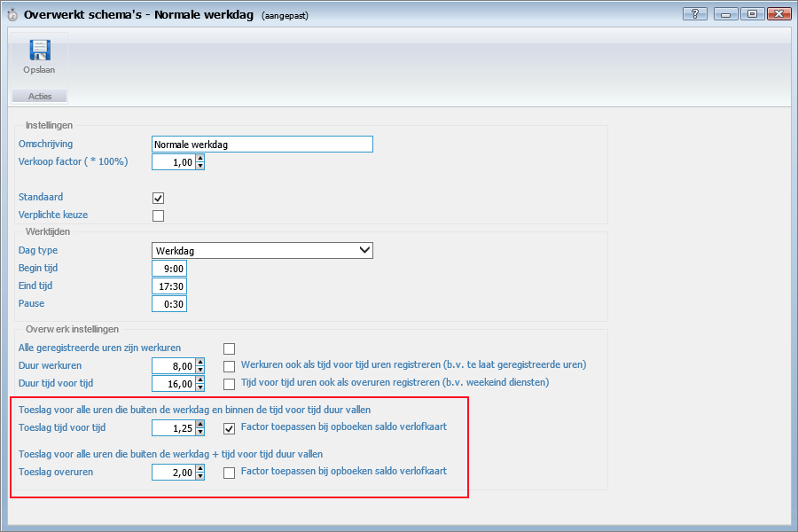This screenshot has width=798, height=532.
Task: Click the Pause time field
Action: point(168,304)
